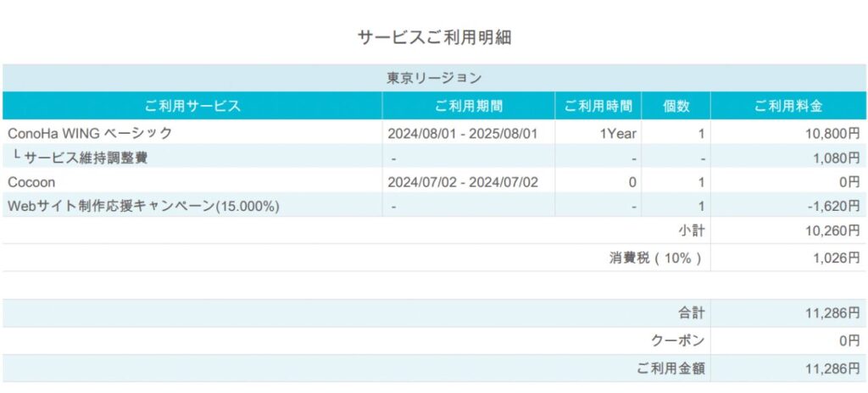Click the サービスご利用明細 title
The width and height of the screenshot is (868, 393).
pos(434,37)
